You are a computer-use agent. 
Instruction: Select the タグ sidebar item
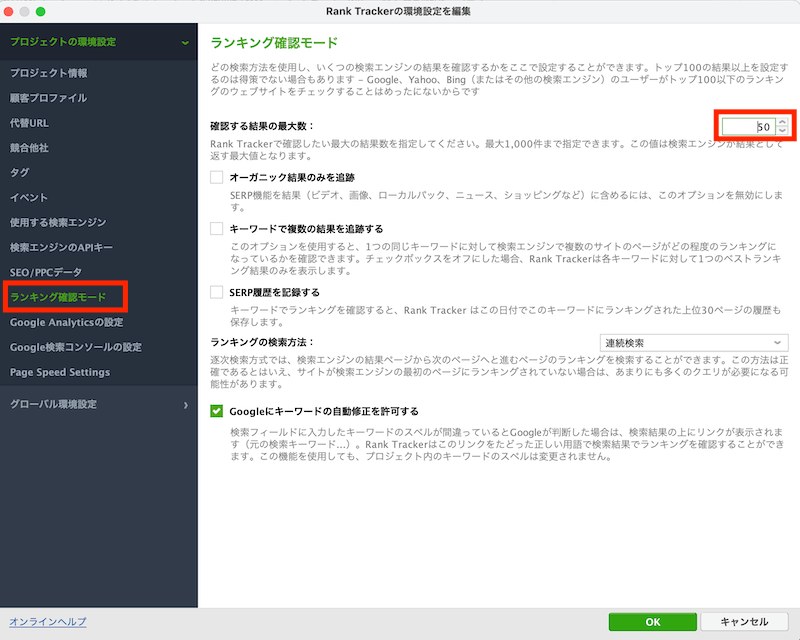[19, 173]
